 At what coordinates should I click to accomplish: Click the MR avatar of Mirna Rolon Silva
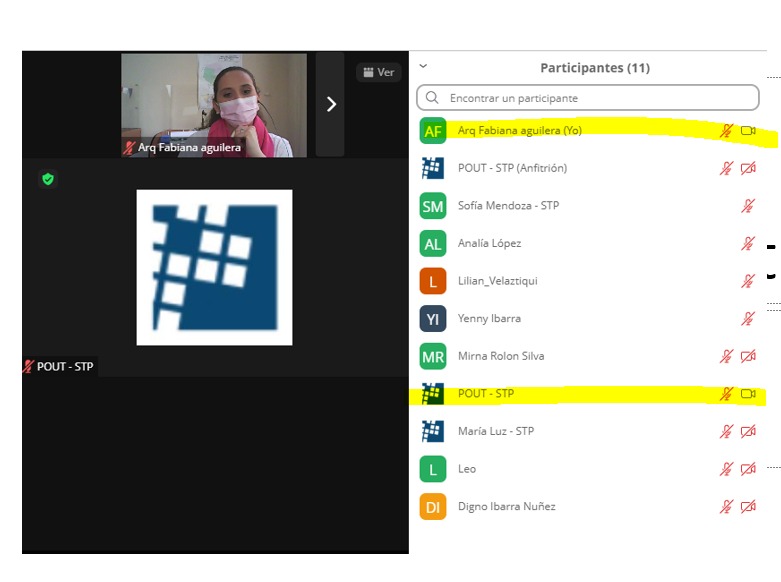click(x=433, y=356)
